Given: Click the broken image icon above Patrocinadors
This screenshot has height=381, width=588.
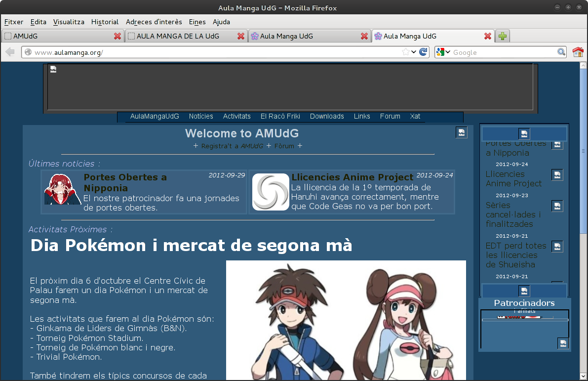Looking at the screenshot, I should [x=524, y=291].
